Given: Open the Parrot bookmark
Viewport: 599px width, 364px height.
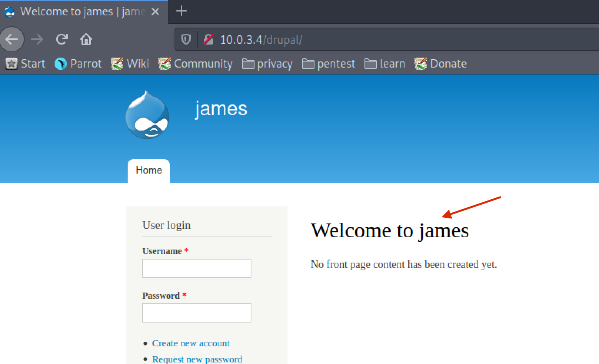Looking at the screenshot, I should (78, 64).
